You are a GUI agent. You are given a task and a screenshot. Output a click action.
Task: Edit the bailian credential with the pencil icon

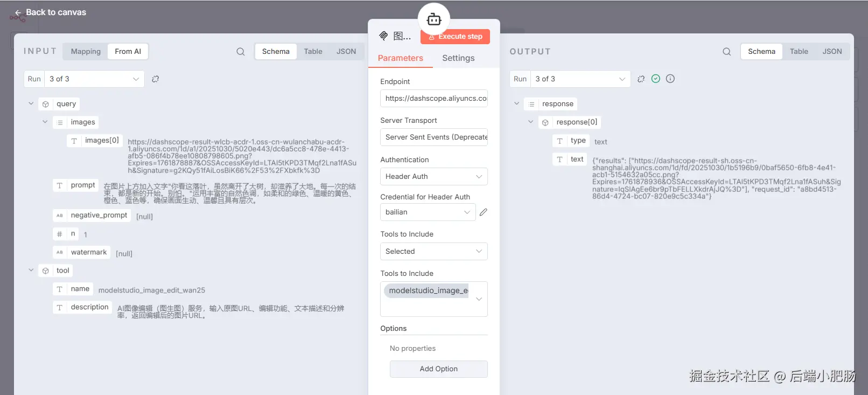pos(484,212)
